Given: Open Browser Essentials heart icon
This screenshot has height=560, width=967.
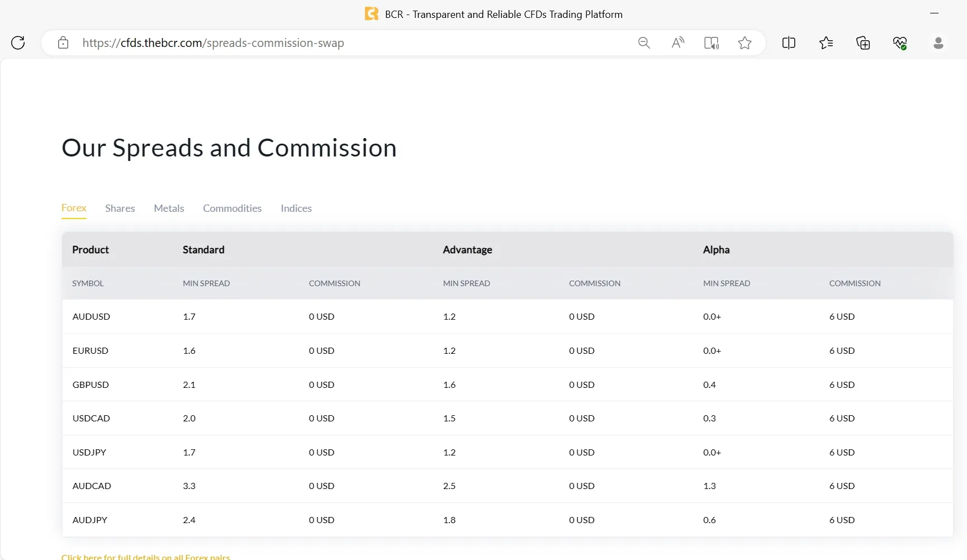Looking at the screenshot, I should 900,43.
